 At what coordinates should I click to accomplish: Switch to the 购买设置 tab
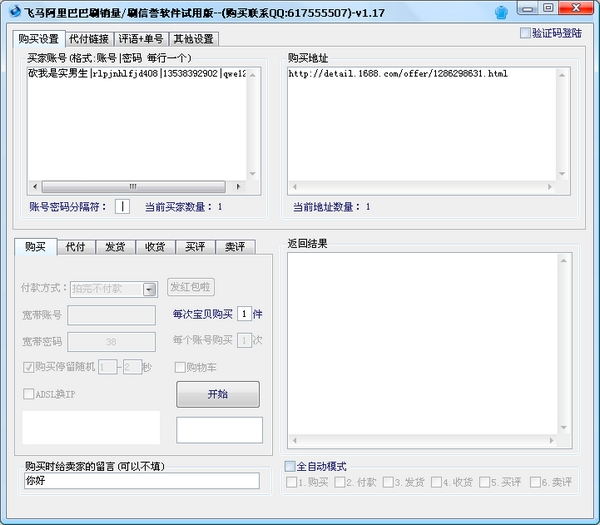pos(39,39)
